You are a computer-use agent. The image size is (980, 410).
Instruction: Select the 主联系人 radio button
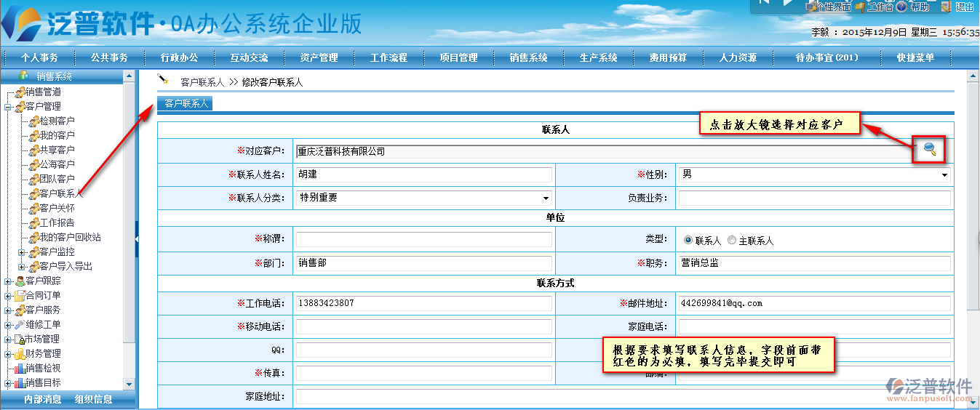pyautogui.click(x=731, y=241)
